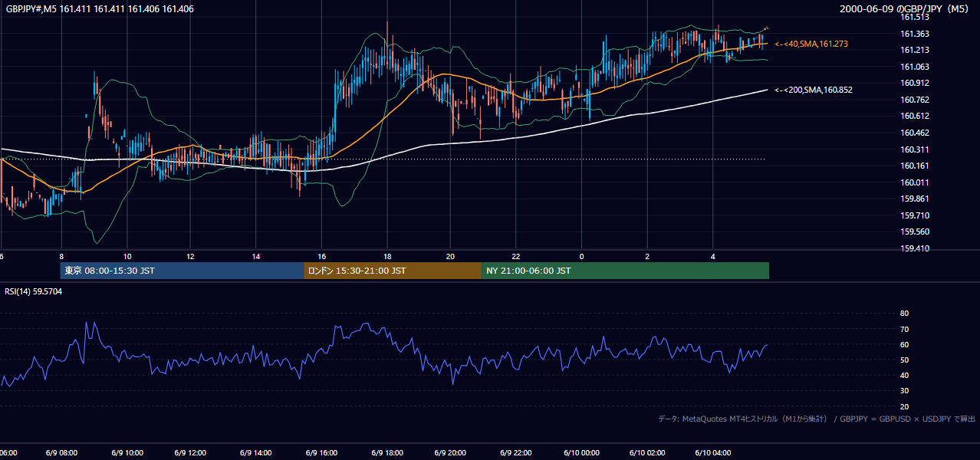Click the ロンドン 15:30-21:00 JST session bar
The image size is (980, 460).
click(393, 271)
